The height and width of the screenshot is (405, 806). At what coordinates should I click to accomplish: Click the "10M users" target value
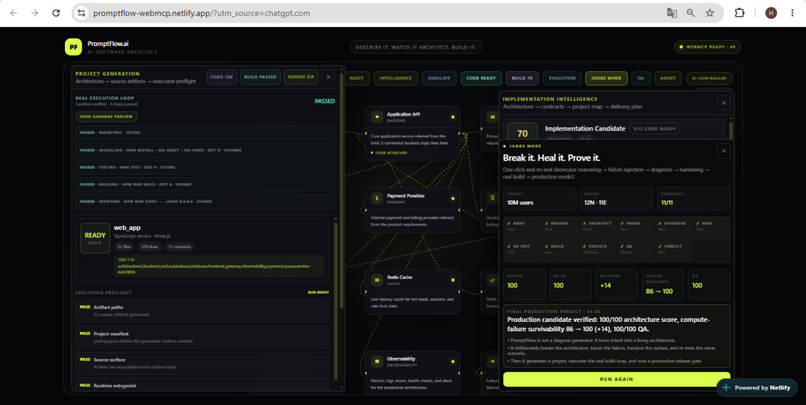520,202
